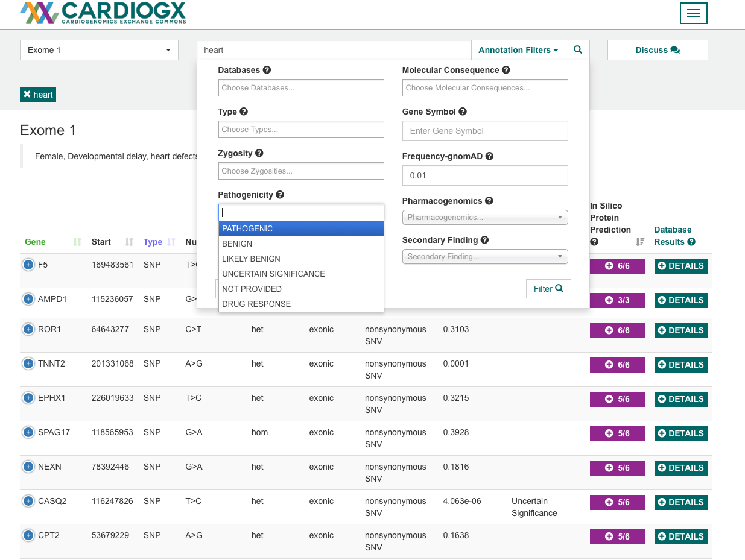Choose UNCERTAIN SIGNIFICANCE option
Screen dimensions: 745x560
[301, 274]
